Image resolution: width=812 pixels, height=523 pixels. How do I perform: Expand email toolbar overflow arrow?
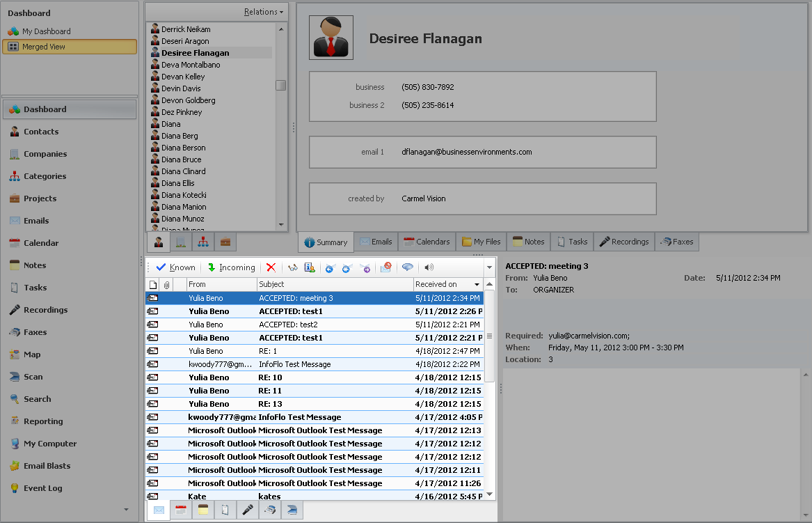(489, 267)
